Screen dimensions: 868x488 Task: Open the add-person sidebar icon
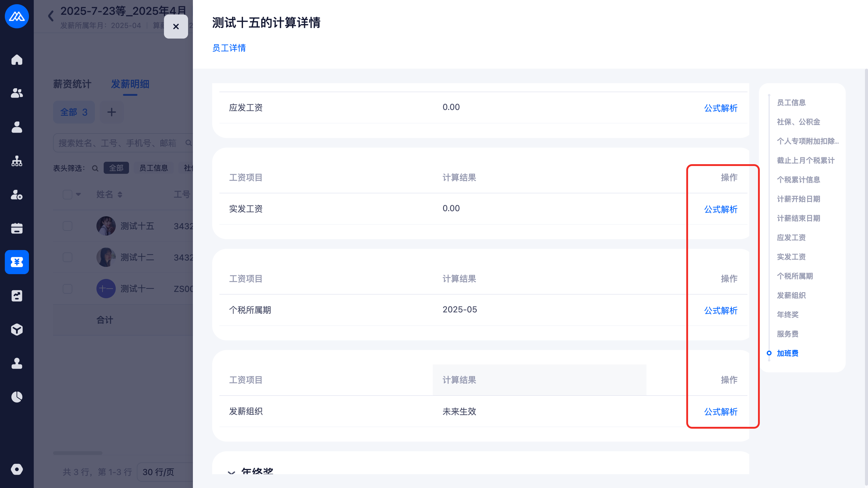click(17, 195)
